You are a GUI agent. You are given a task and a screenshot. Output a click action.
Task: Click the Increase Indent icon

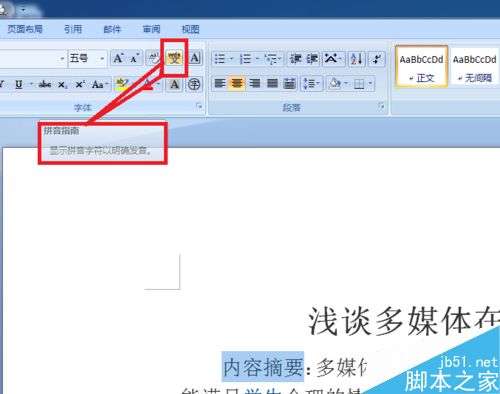312,59
